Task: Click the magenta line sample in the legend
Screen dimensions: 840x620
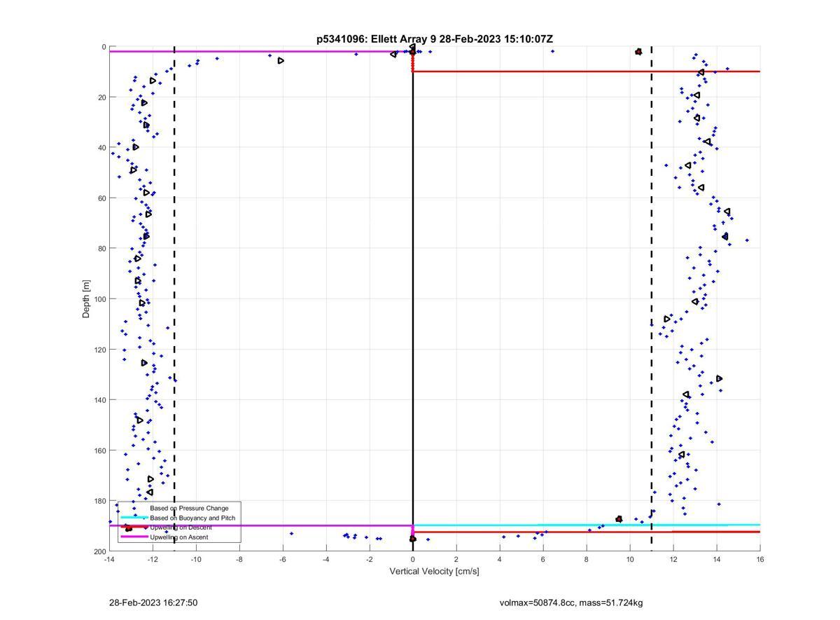Action: pyautogui.click(x=134, y=537)
